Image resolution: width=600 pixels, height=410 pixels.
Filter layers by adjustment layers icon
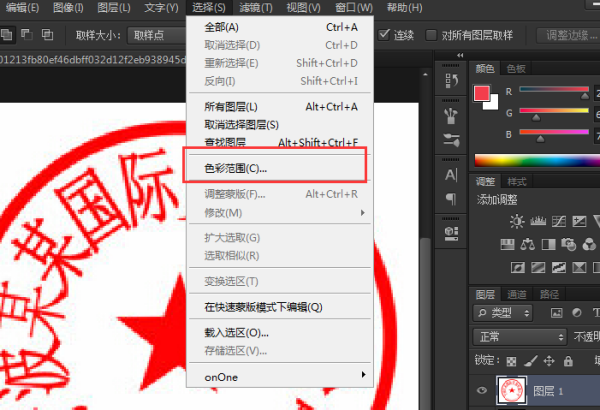577,313
